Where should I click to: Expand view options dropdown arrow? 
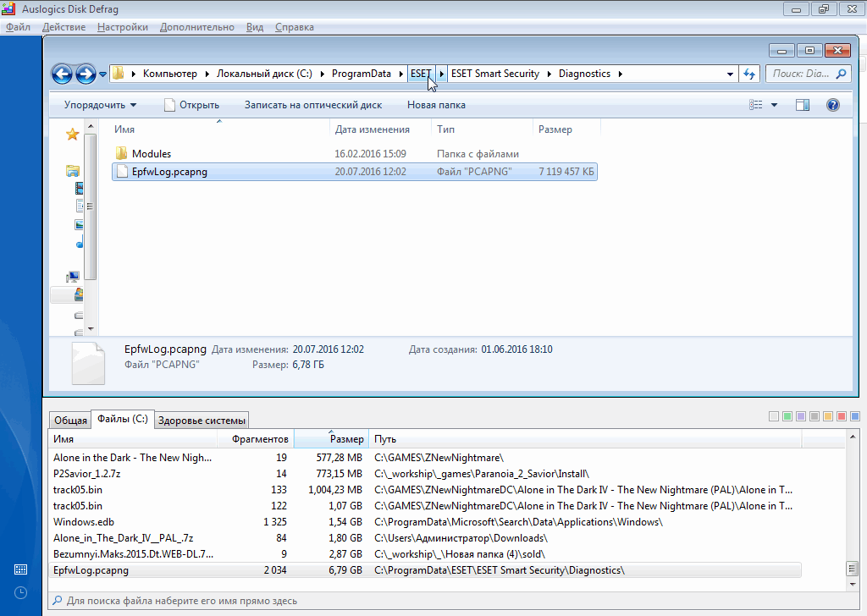pos(774,105)
